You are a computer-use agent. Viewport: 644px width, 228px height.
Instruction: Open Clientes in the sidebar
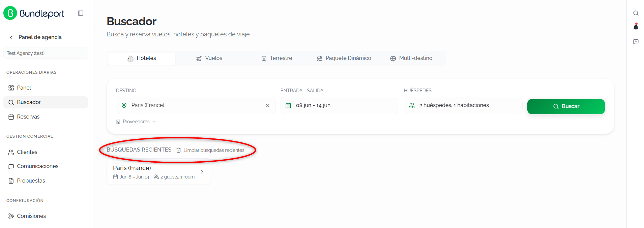[46, 152]
